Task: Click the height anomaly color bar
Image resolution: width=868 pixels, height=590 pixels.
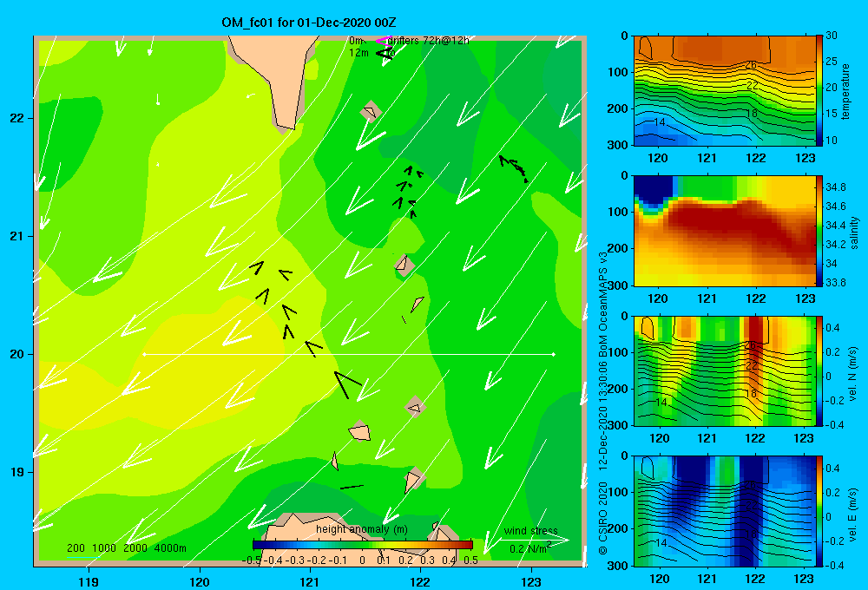Action: 362,545
